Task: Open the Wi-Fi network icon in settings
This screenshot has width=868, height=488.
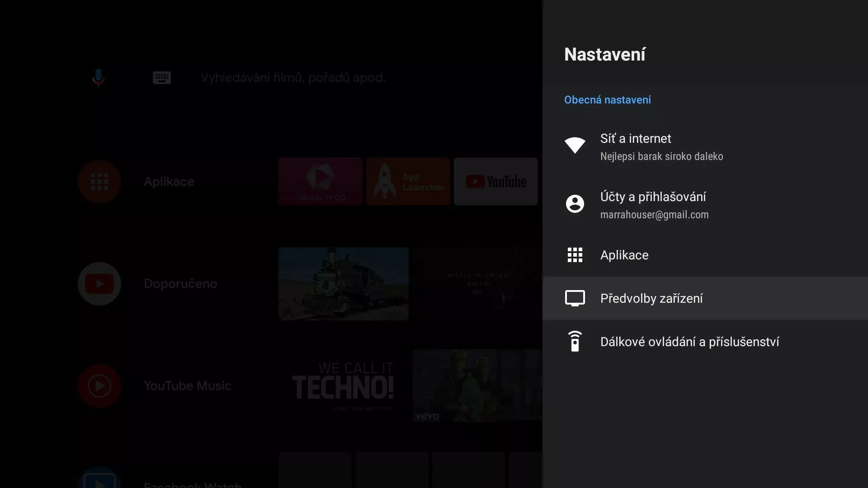Action: coord(575,145)
